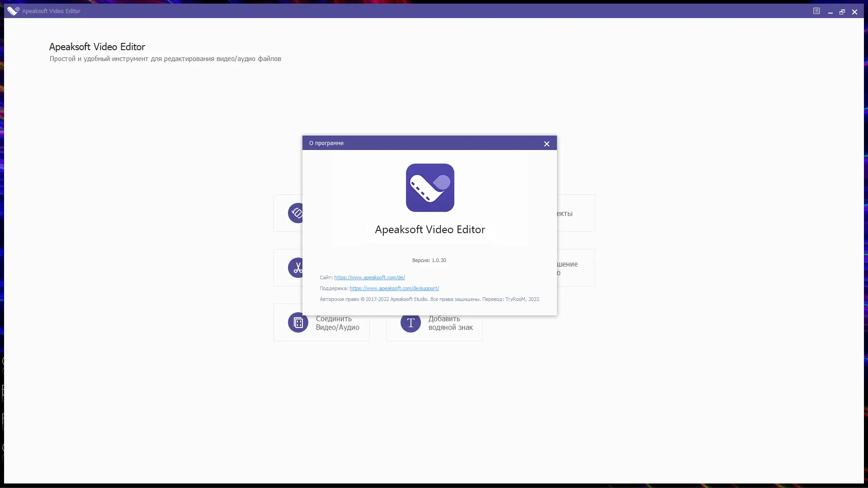This screenshot has height=488, width=868.
Task: Click the Добавить водяной знак label
Action: click(450, 323)
